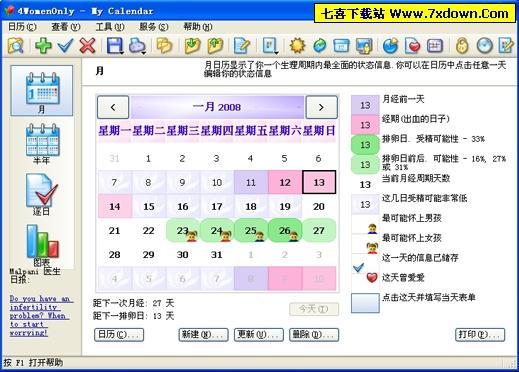
Task: Select January 27 in the calendar
Action: coord(319,230)
